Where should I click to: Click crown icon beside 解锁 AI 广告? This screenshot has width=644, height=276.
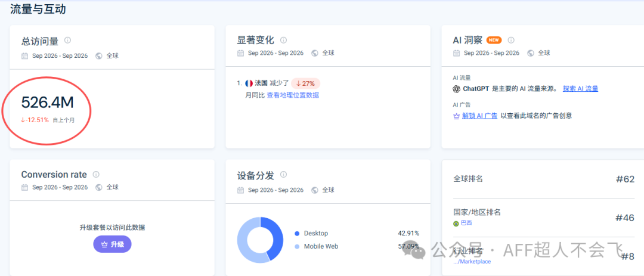coord(456,116)
